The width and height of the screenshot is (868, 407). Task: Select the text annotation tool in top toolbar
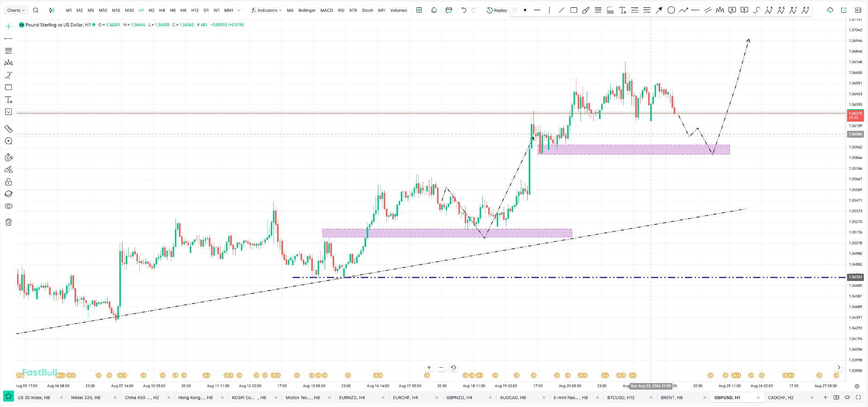click(623, 10)
